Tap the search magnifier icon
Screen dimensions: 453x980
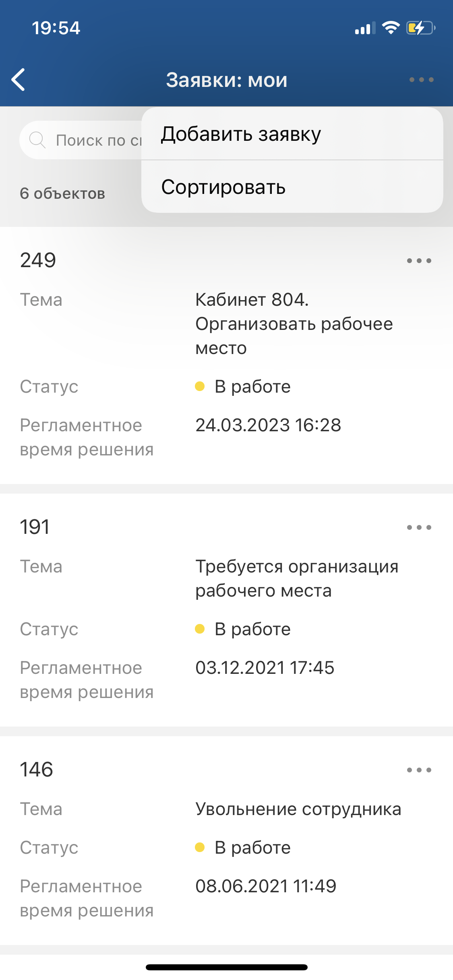click(37, 140)
